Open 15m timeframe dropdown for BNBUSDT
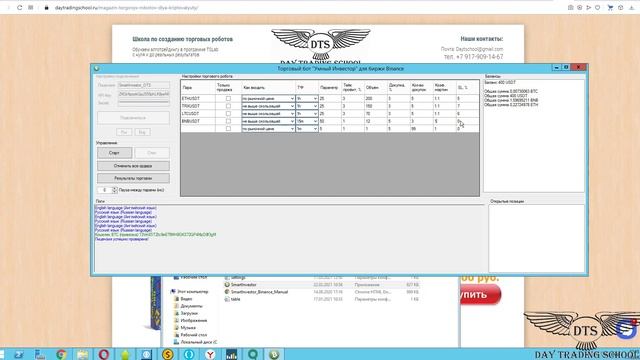The image size is (640, 360). coord(307,121)
